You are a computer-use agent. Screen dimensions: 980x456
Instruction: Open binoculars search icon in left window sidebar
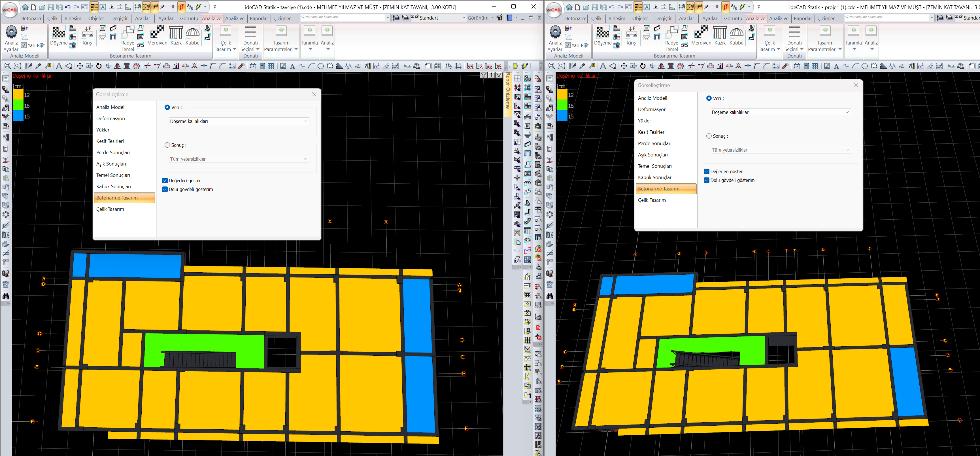[6, 296]
